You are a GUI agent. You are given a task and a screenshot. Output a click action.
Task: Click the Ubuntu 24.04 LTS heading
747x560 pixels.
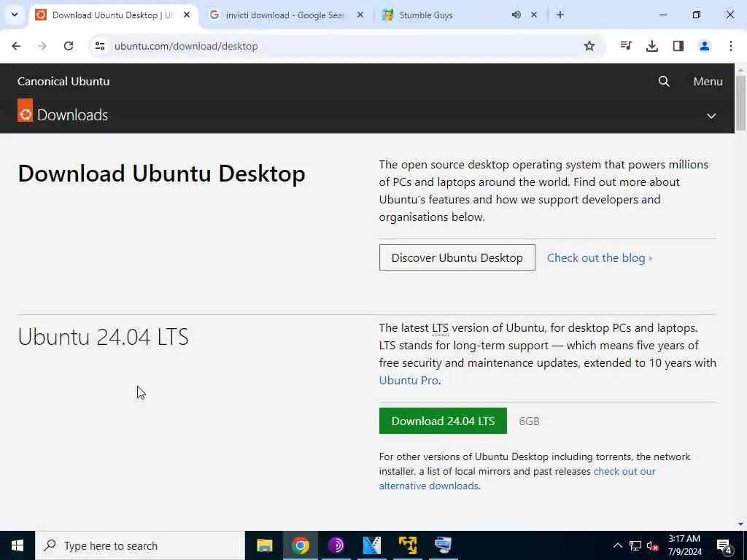click(103, 337)
